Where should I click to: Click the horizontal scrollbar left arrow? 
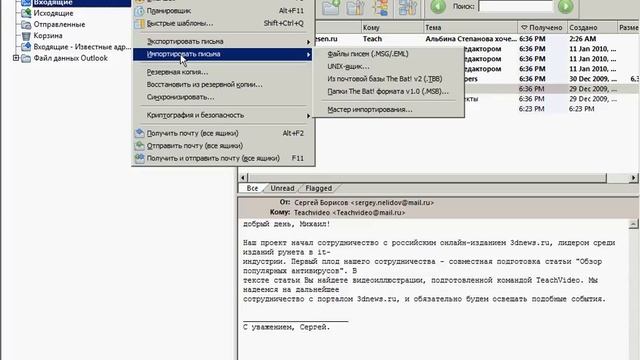point(243,178)
